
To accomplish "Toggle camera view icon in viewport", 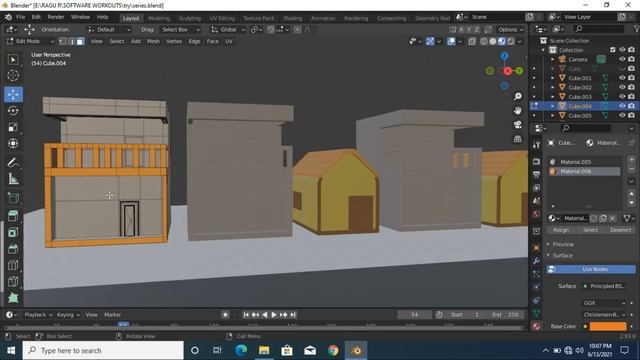I will pyautogui.click(x=518, y=124).
